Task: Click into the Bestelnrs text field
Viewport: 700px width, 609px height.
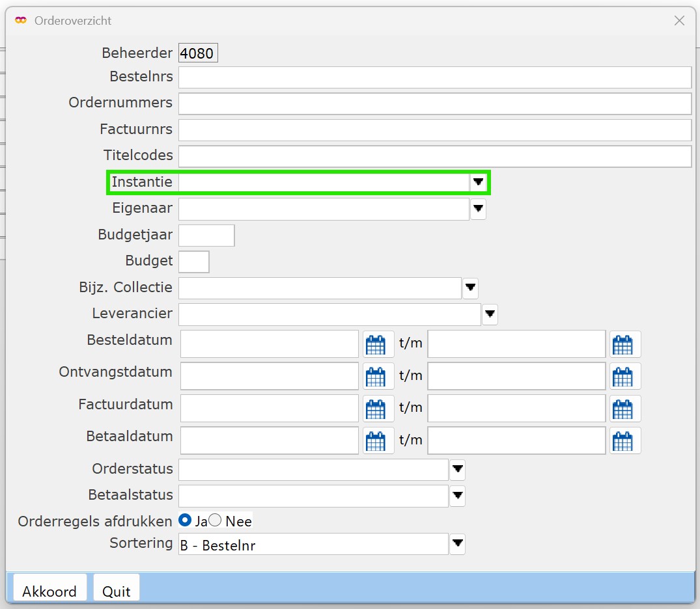Action: tap(434, 77)
